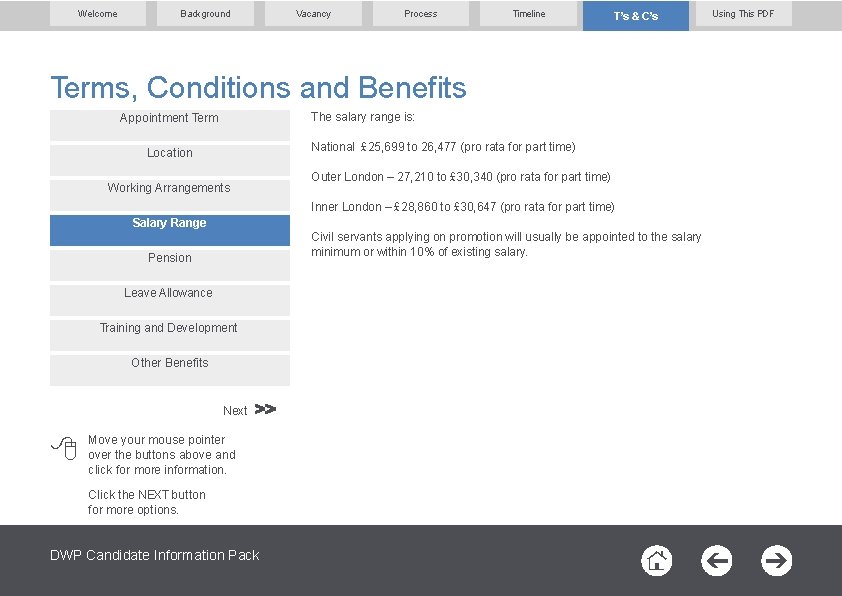Open the Vacancy tab
Image resolution: width=842 pixels, height=596 pixels.
pos(313,13)
